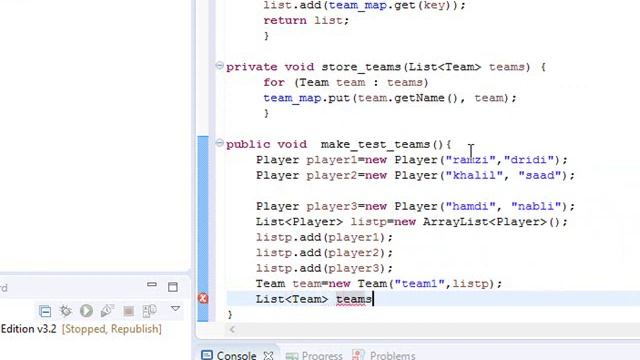640x360 pixels.
Task: Collapse the make_test_teams method fold
Action: click(x=220, y=143)
